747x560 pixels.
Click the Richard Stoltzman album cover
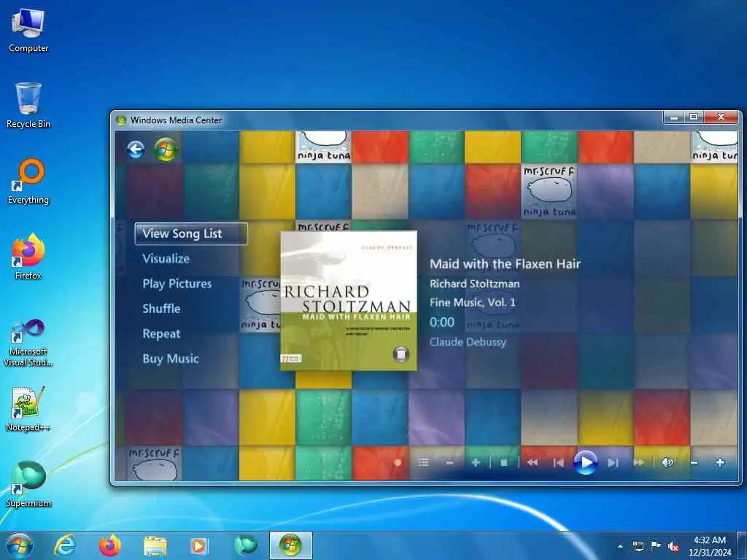tap(349, 300)
